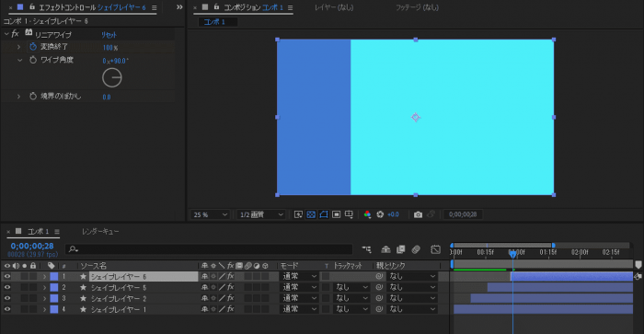Viewport: 644px width, 334px height.
Task: Expand the 変換終了 property
Action: (x=18, y=47)
